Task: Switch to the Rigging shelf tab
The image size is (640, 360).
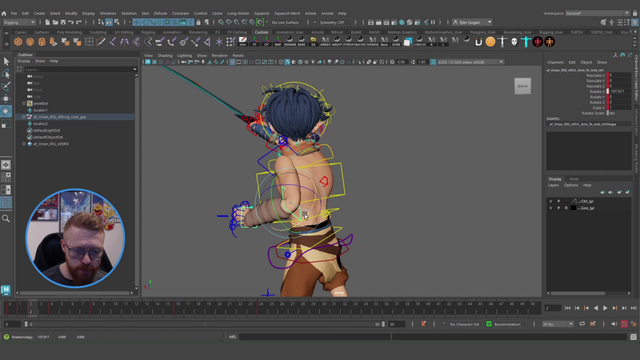Action: click(x=148, y=32)
